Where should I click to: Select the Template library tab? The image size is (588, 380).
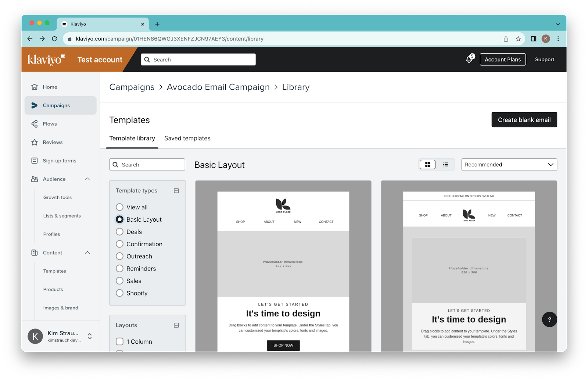point(132,138)
